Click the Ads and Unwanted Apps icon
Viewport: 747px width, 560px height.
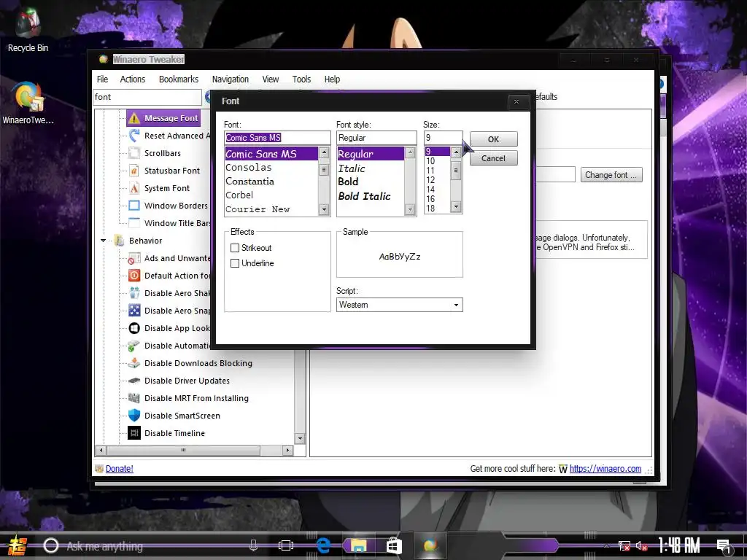134,258
